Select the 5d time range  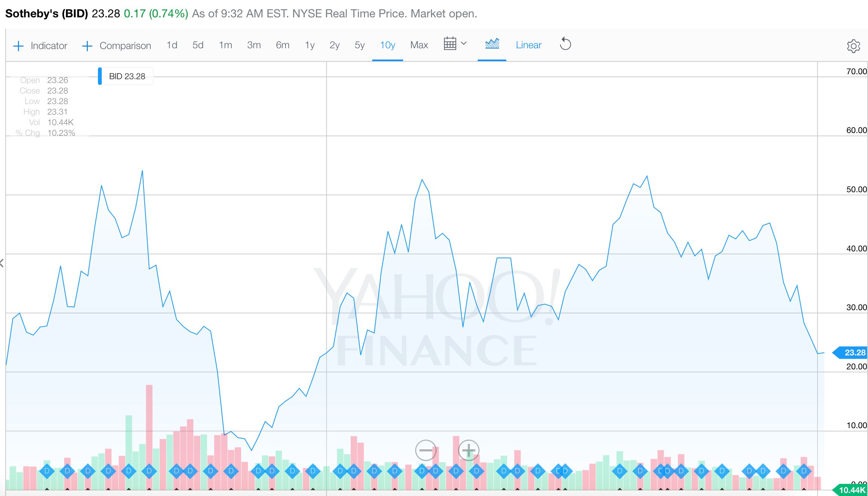tap(198, 45)
